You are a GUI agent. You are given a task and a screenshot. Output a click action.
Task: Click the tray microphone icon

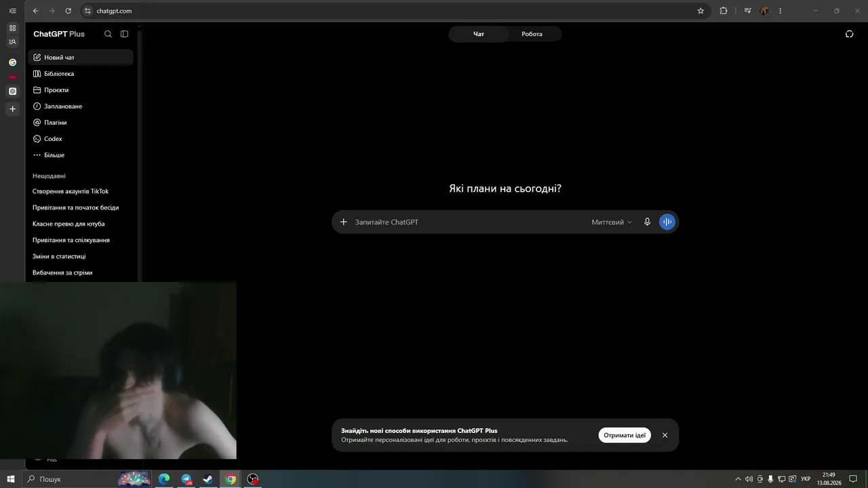(x=770, y=479)
